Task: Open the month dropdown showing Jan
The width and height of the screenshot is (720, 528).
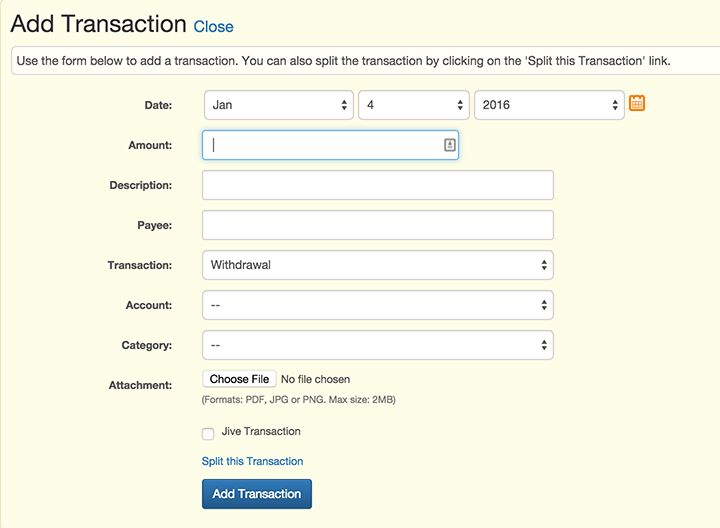Action: click(x=279, y=105)
